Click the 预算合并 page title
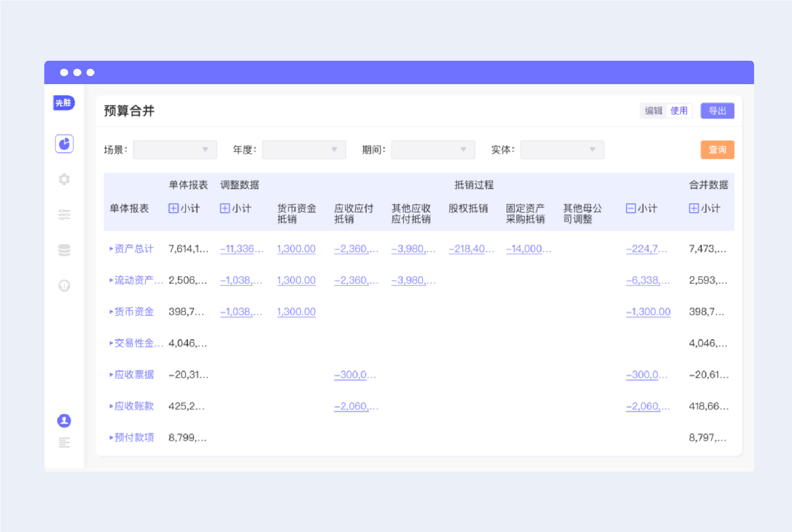 pyautogui.click(x=129, y=111)
